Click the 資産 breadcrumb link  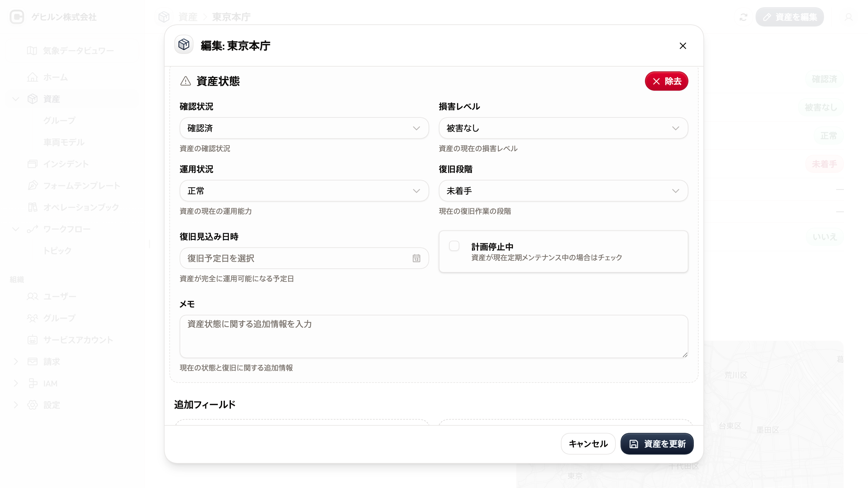(x=188, y=17)
